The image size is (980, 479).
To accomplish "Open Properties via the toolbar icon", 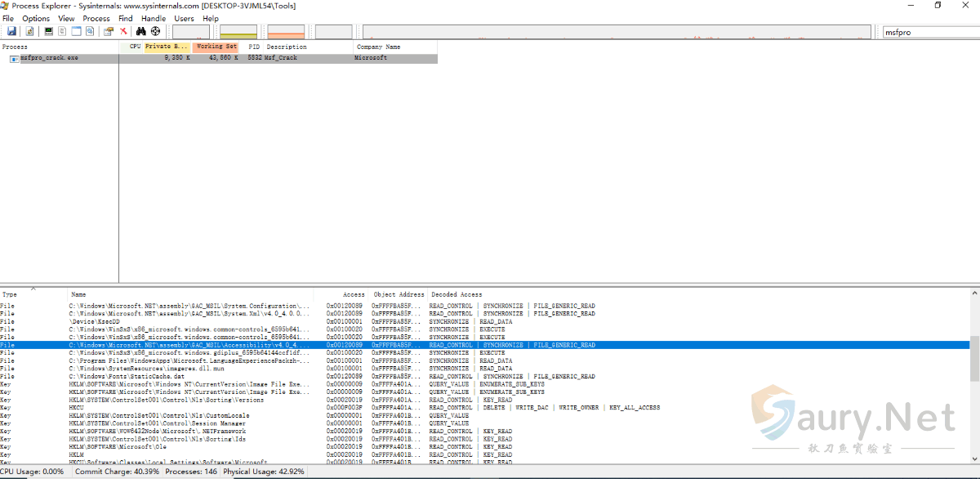I will point(108,31).
